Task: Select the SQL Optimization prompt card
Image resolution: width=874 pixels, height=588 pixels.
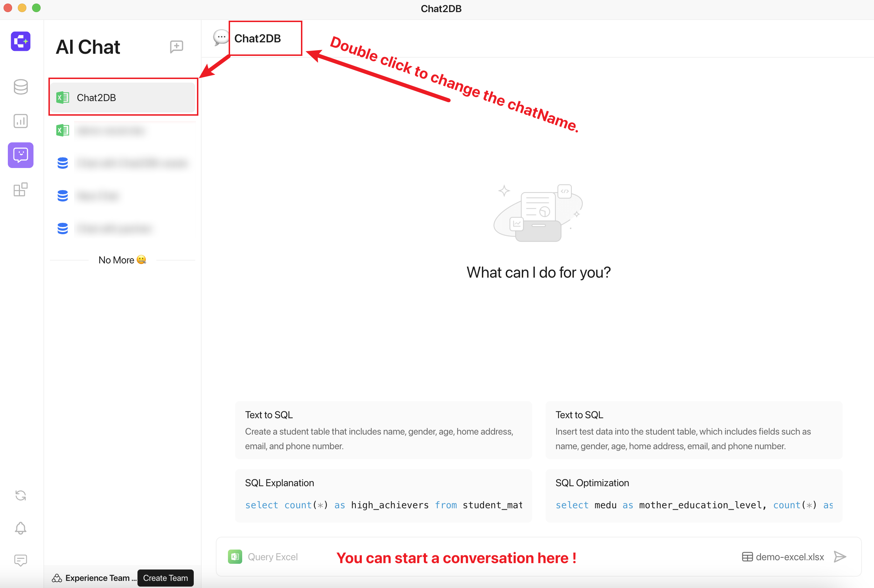Action: pyautogui.click(x=694, y=495)
